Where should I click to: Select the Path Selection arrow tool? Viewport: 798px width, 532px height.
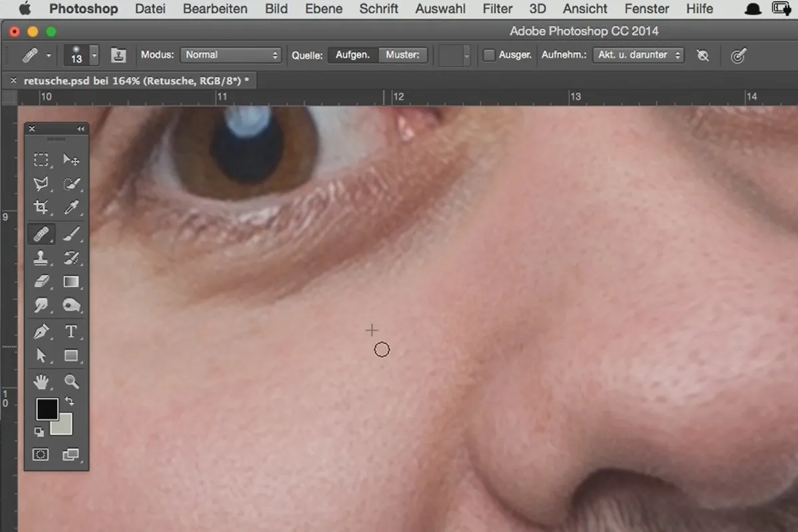click(41, 356)
